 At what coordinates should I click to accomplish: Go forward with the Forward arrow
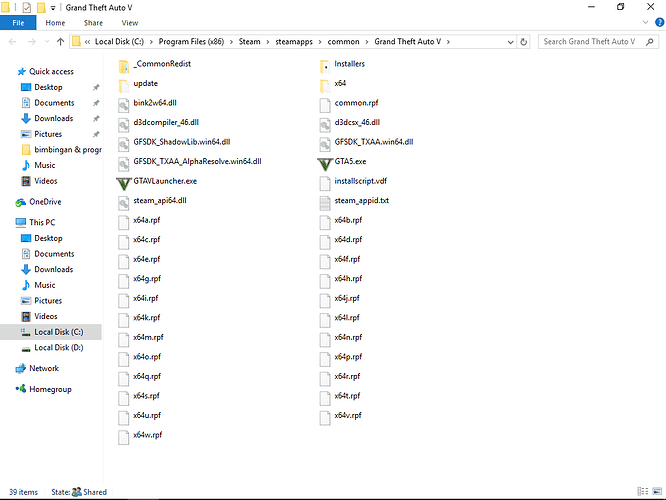32,42
